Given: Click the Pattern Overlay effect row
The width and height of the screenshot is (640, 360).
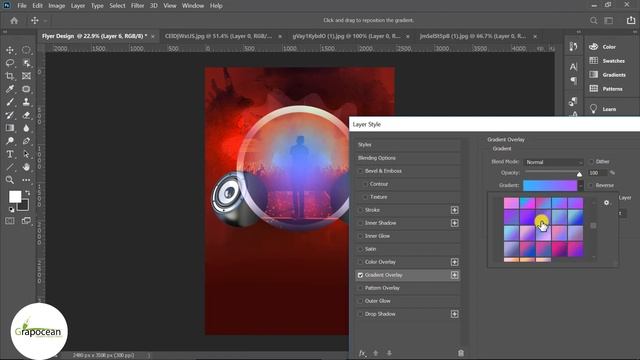Looking at the screenshot, I should 408,288.
